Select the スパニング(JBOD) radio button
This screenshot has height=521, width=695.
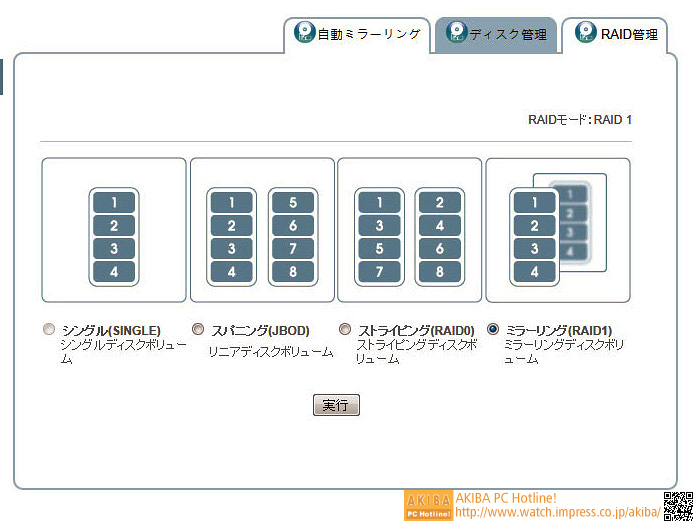click(198, 329)
